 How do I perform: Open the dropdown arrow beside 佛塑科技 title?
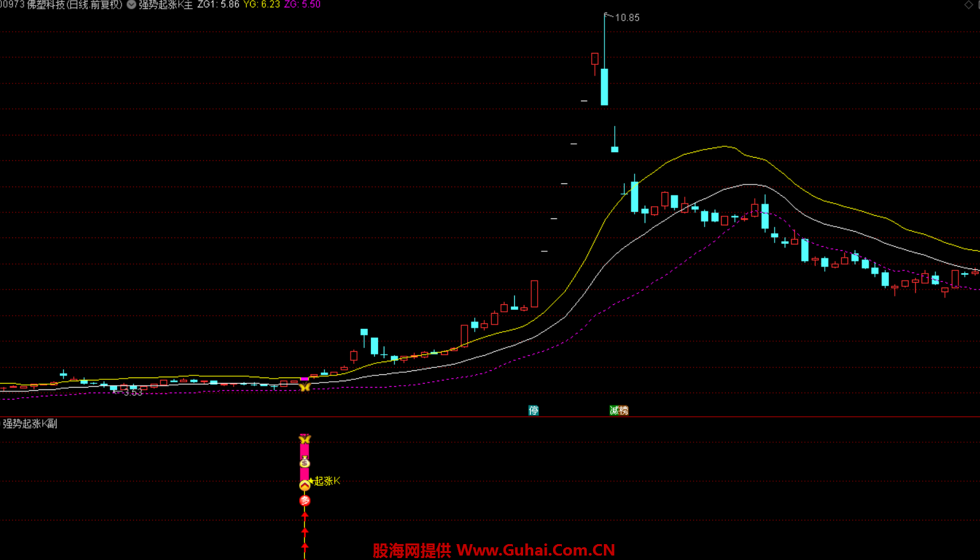tap(131, 4)
